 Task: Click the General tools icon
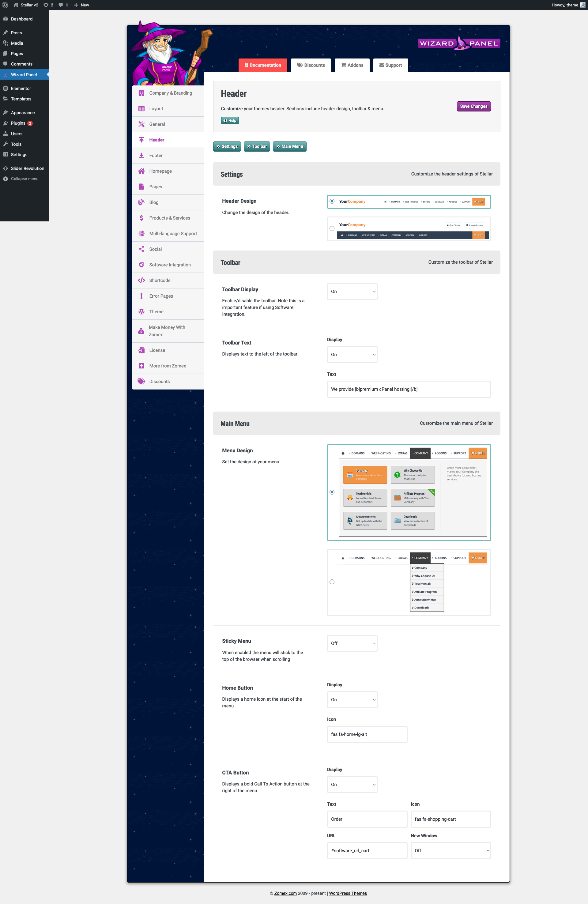click(x=141, y=124)
